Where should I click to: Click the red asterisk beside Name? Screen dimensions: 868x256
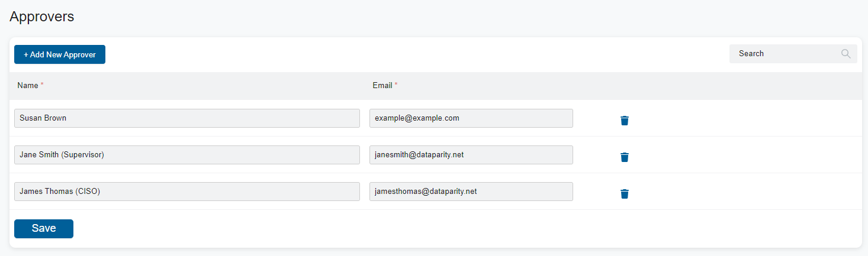42,85
